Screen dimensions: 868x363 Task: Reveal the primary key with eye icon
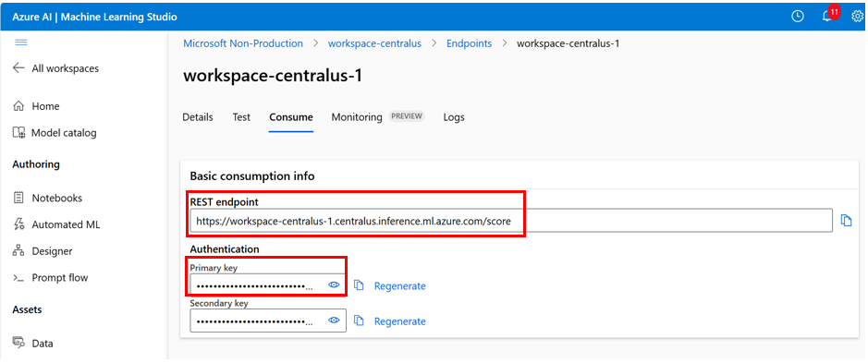pyautogui.click(x=334, y=285)
